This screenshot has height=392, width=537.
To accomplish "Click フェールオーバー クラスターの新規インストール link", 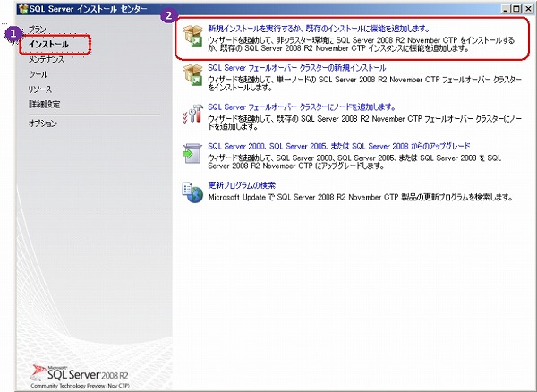I will 297,68.
